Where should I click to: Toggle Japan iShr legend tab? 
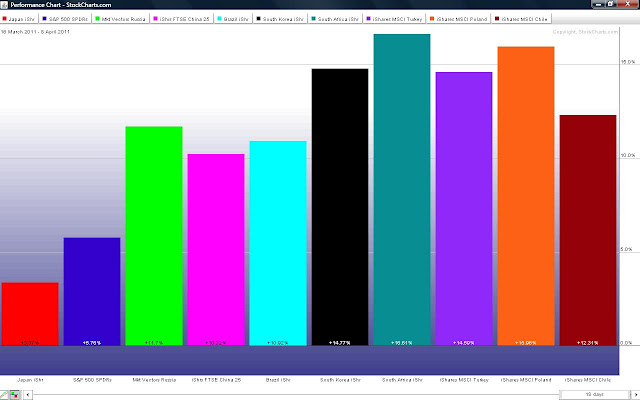[19, 19]
